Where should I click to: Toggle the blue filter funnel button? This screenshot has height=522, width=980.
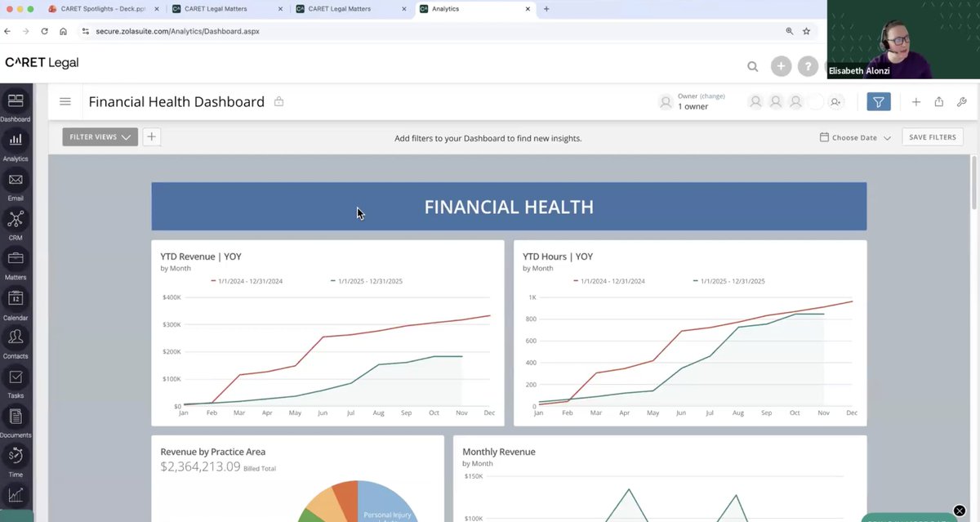tap(879, 102)
